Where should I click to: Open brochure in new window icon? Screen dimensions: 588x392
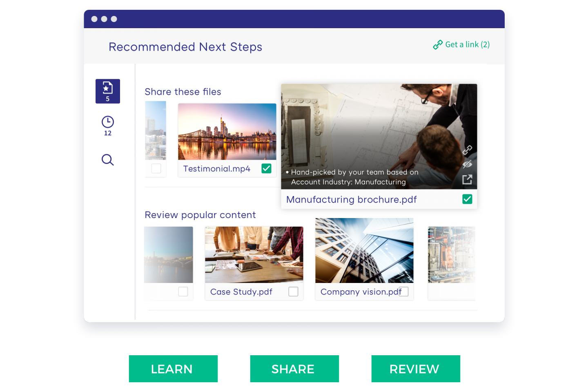(467, 179)
